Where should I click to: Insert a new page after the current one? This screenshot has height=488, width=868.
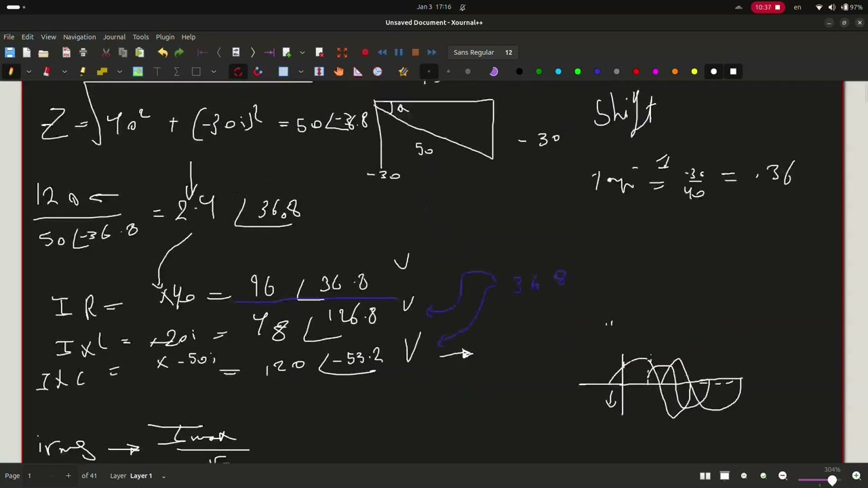(287, 52)
